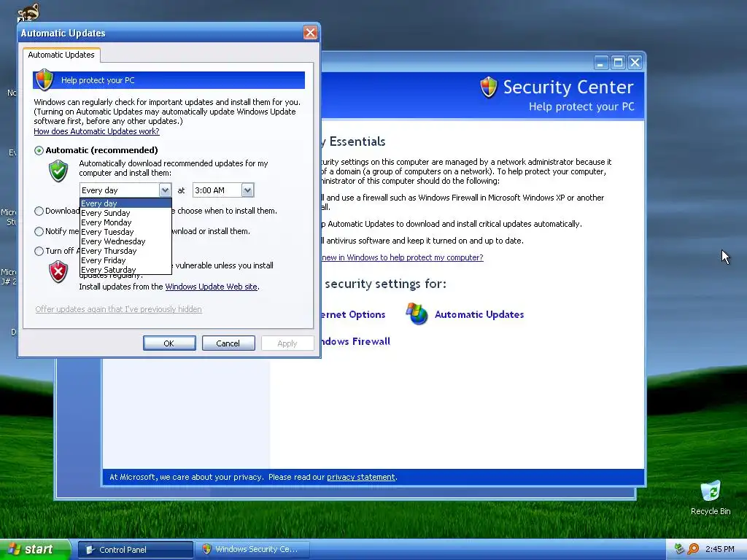Choose Every Friday from the list

click(125, 260)
